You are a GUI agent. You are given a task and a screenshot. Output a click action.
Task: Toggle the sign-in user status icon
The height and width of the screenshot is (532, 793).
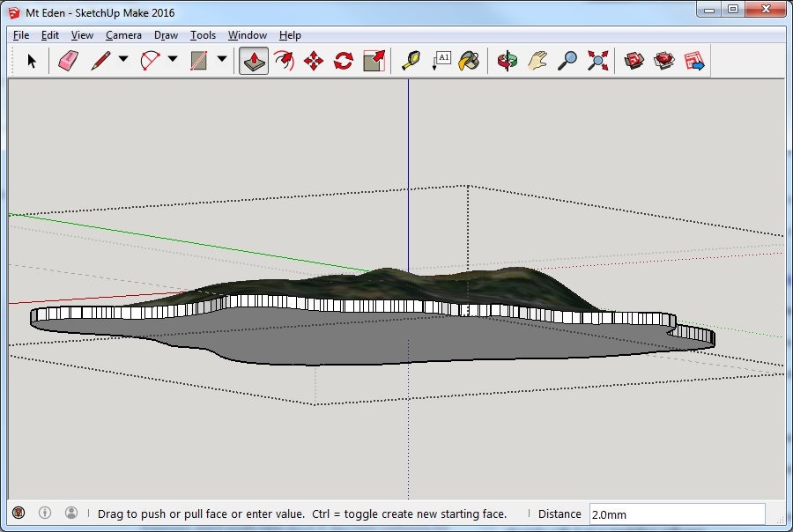[x=71, y=513]
